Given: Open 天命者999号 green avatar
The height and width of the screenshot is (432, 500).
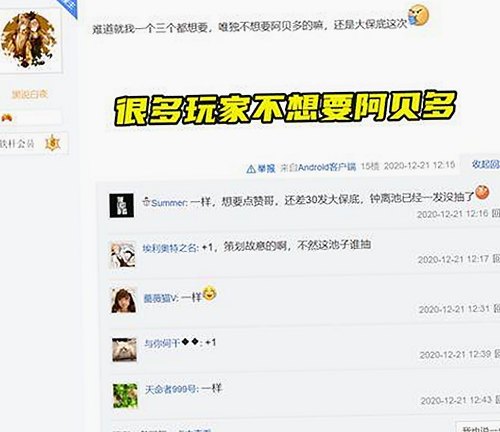Looking at the screenshot, I should tap(125, 396).
